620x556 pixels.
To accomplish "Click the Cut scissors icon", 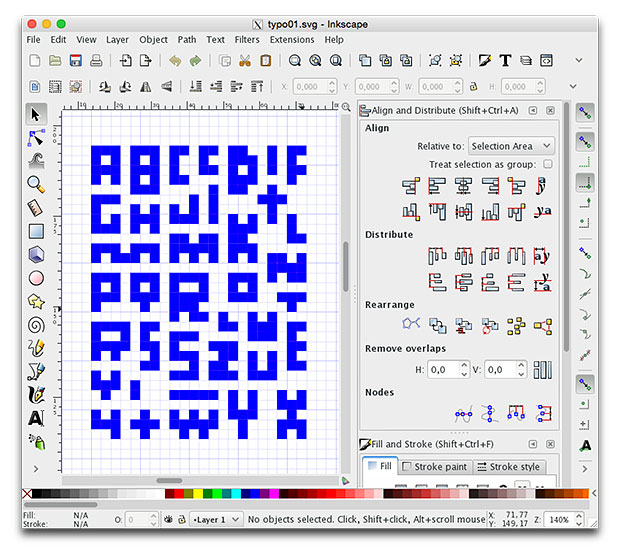I will pos(245,61).
